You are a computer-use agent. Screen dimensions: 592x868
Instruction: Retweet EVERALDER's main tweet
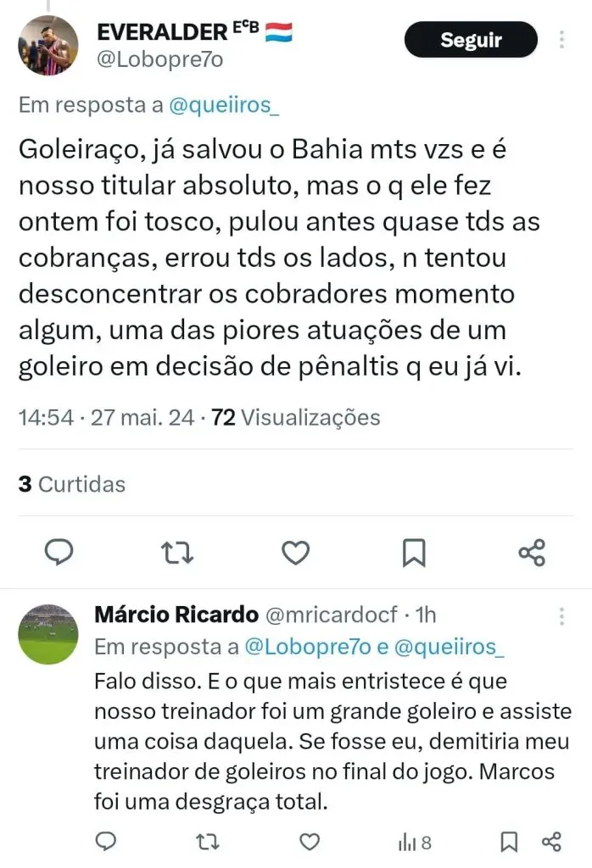point(177,553)
